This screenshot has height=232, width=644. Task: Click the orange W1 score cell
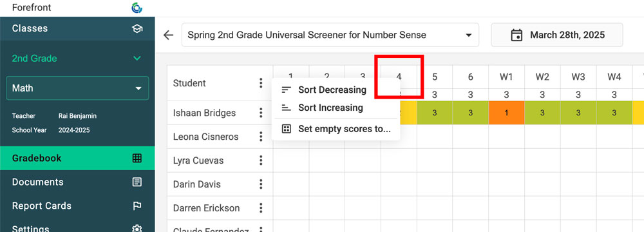[506, 113]
